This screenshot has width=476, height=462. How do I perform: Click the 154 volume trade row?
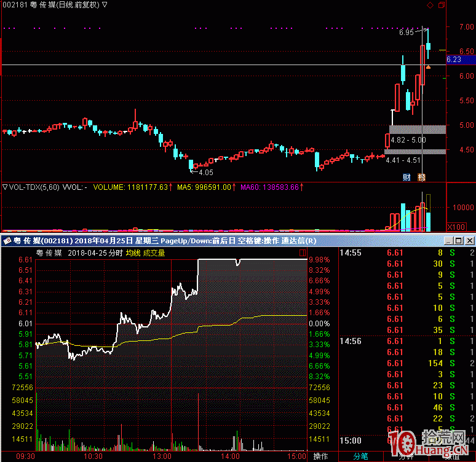tap(407, 364)
